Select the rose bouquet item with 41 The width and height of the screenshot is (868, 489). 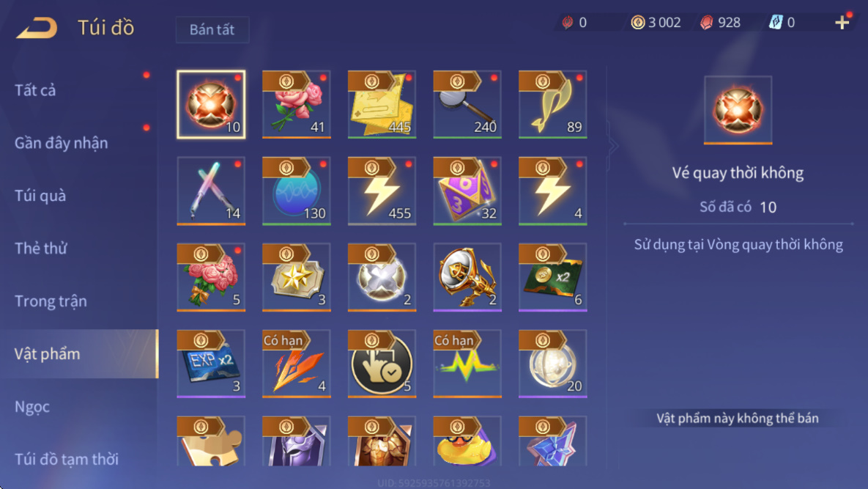296,104
